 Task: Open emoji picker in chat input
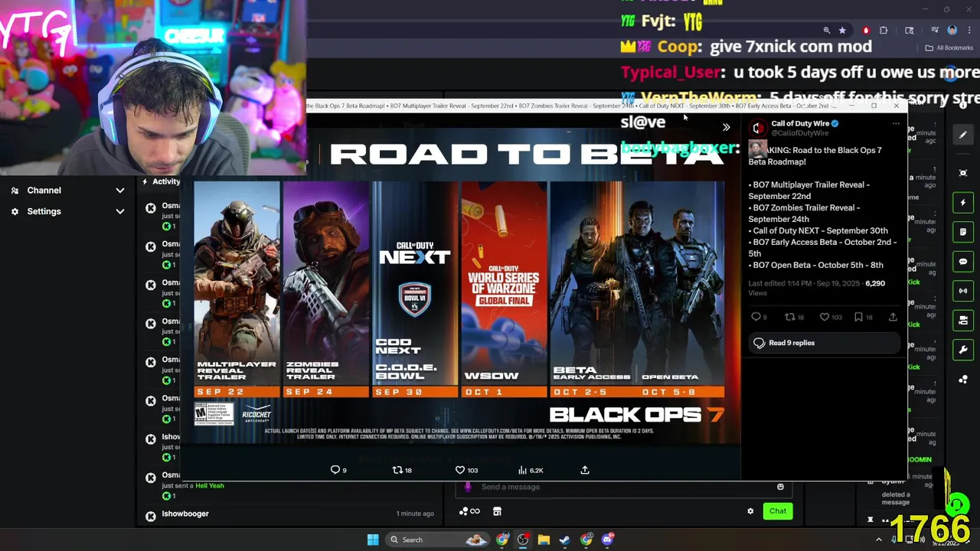click(780, 487)
